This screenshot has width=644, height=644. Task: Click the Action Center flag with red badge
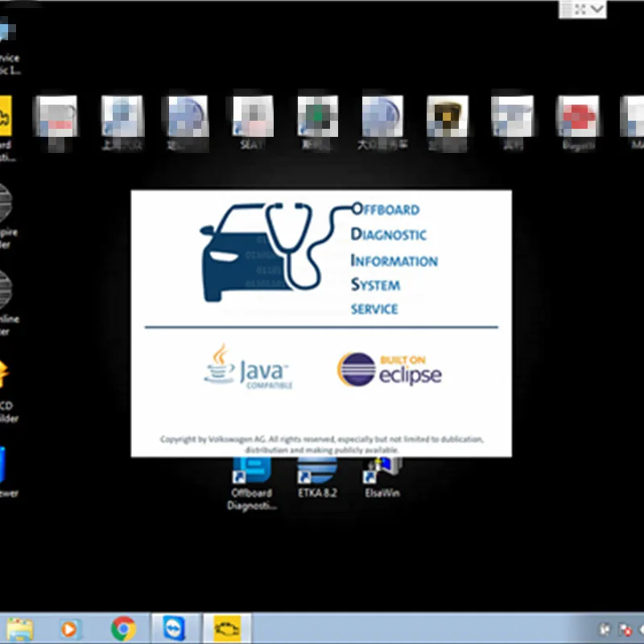625,630
